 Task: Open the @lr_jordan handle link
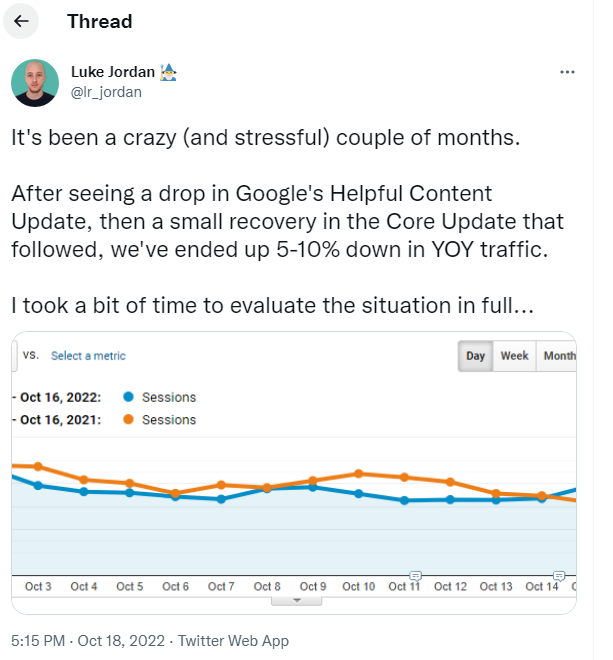pos(106,92)
